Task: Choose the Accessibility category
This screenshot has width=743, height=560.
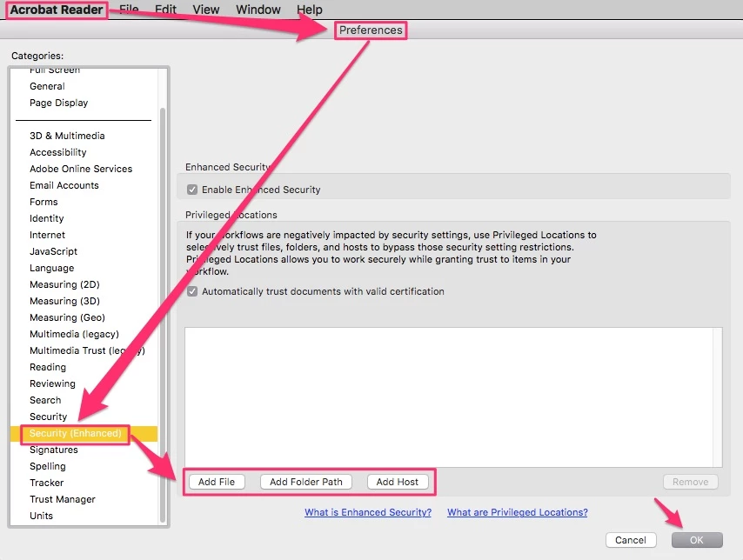Action: click(57, 152)
